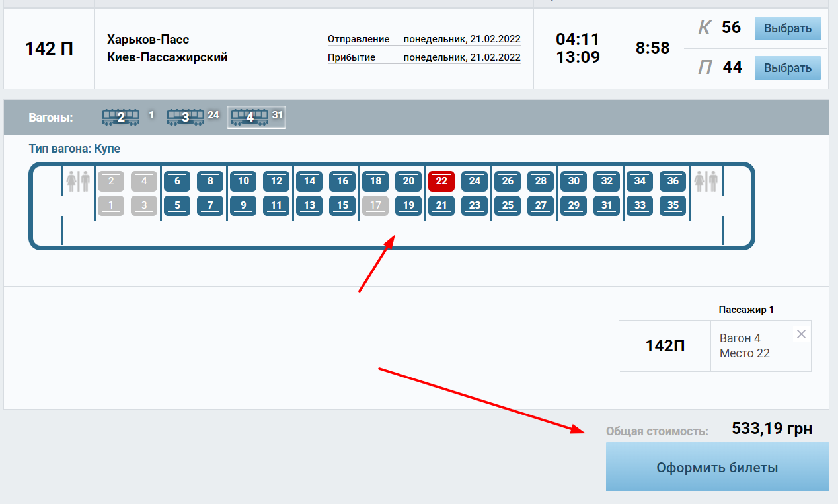Click Выбрать for П class seats
The height and width of the screenshot is (504, 838).
click(x=787, y=67)
